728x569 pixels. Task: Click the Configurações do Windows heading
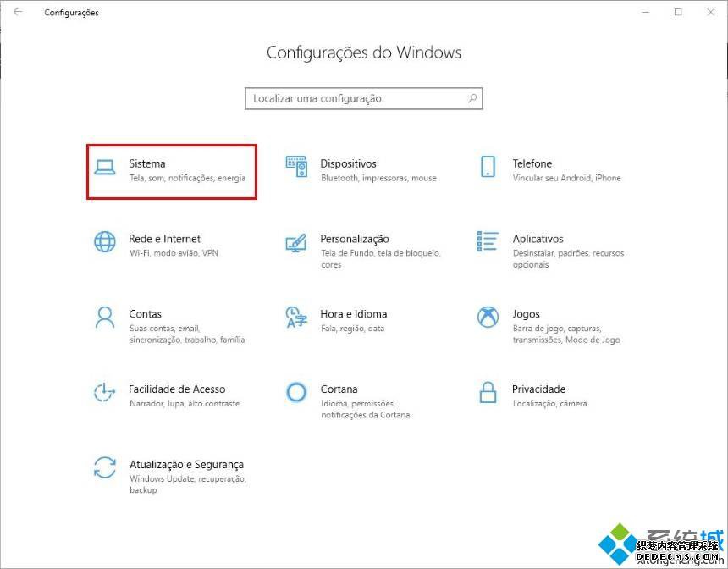point(364,52)
